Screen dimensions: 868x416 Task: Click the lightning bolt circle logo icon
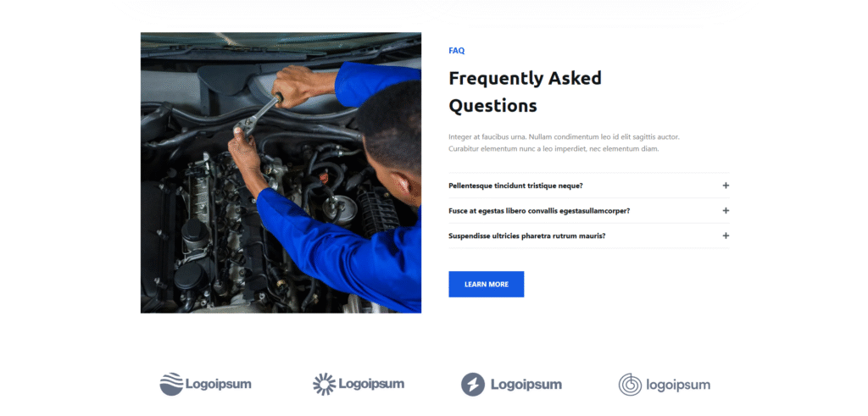pyautogui.click(x=473, y=385)
